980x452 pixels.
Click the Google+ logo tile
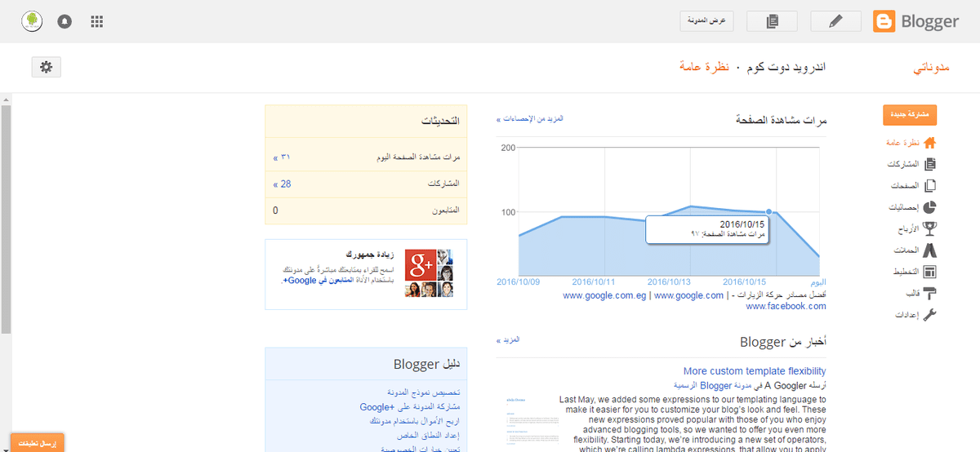tap(421, 266)
